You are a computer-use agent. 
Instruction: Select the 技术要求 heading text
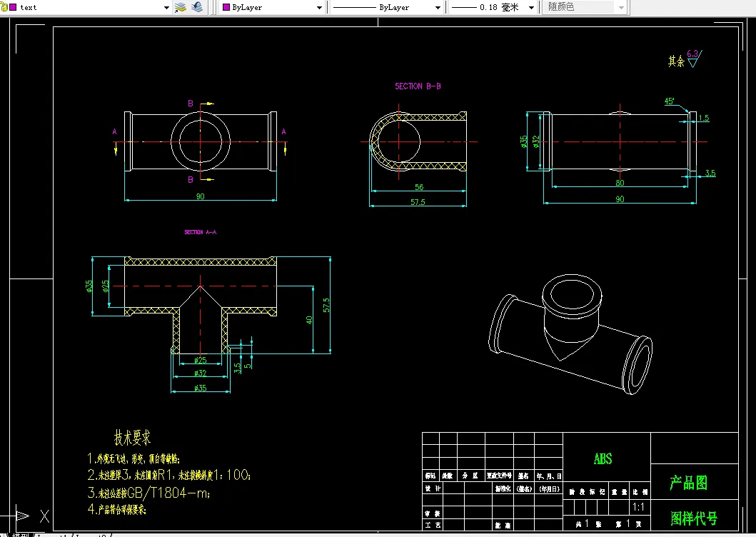pyautogui.click(x=133, y=437)
